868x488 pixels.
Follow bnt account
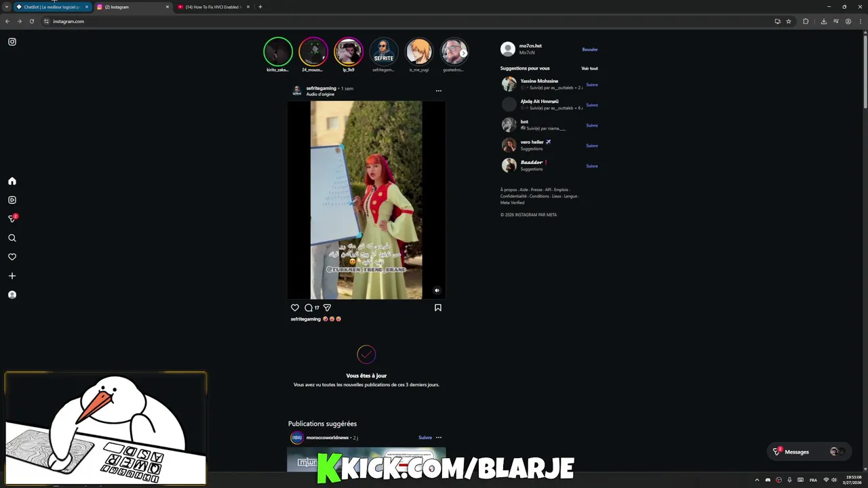click(x=592, y=125)
